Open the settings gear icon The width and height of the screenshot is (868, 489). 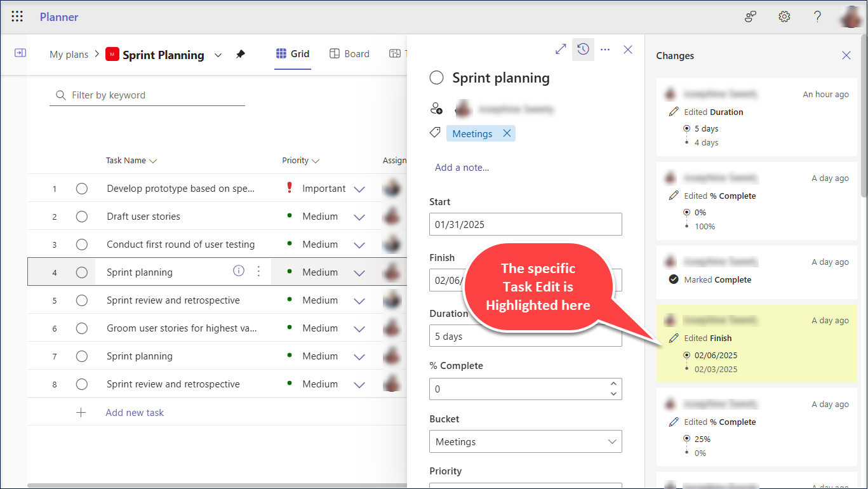click(x=784, y=17)
